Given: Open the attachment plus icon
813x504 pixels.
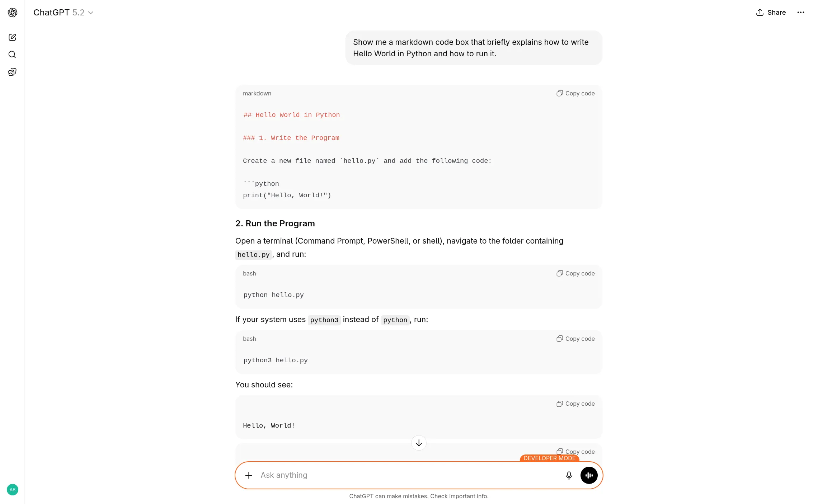Looking at the screenshot, I should click(249, 475).
